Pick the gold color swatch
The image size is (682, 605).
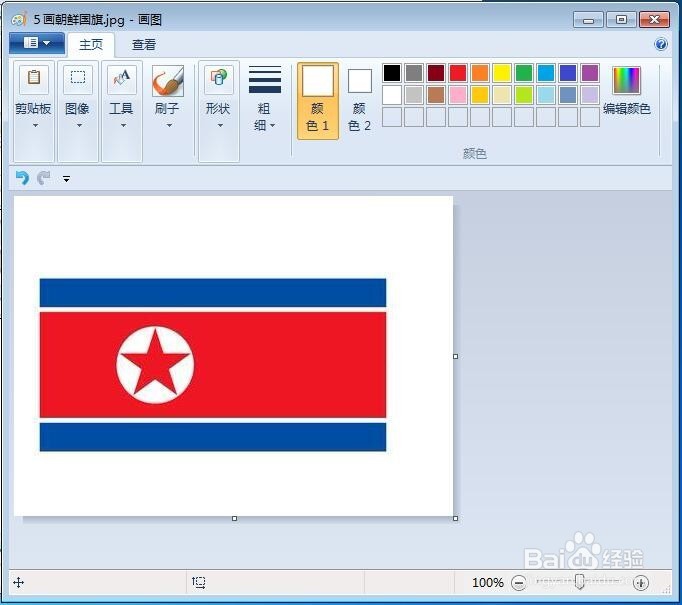(x=480, y=95)
